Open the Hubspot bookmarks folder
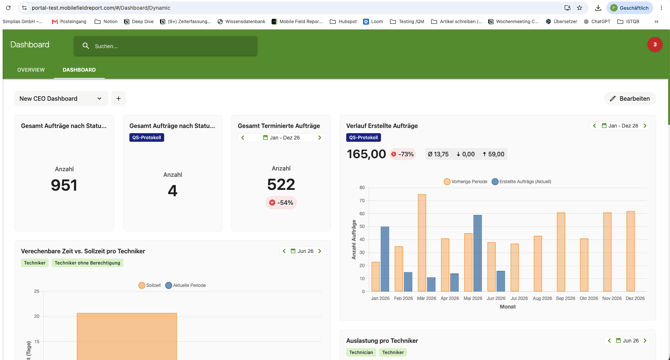Screen dimensions: 670x360 (343, 21)
